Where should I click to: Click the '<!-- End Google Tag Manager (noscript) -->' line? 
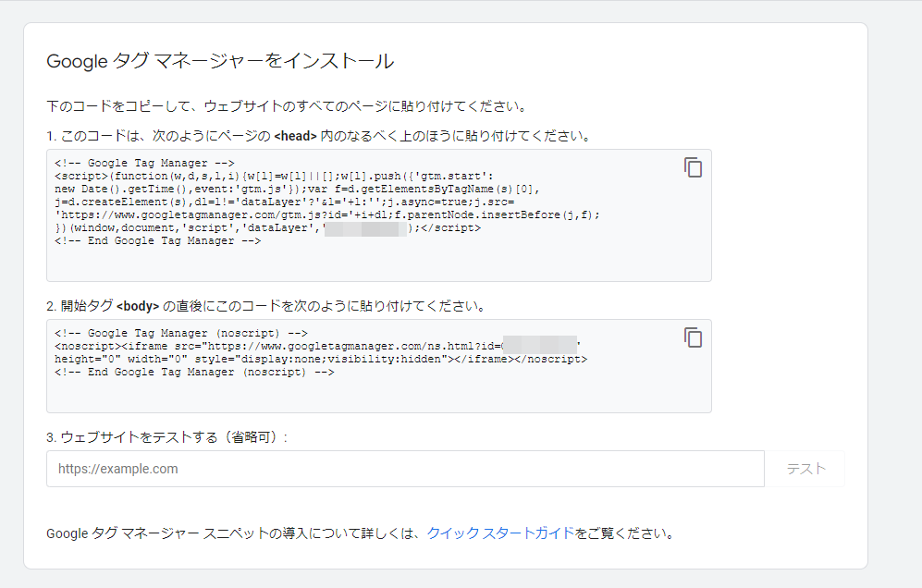(194, 372)
